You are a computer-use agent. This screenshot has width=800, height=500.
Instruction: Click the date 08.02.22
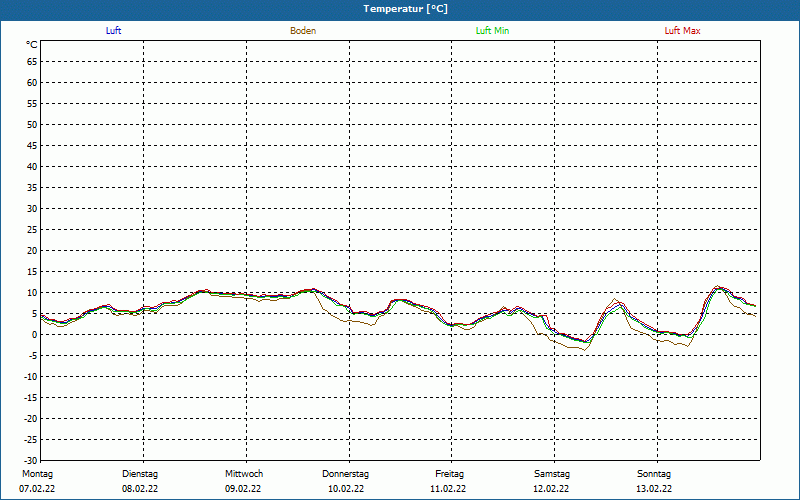coord(140,489)
